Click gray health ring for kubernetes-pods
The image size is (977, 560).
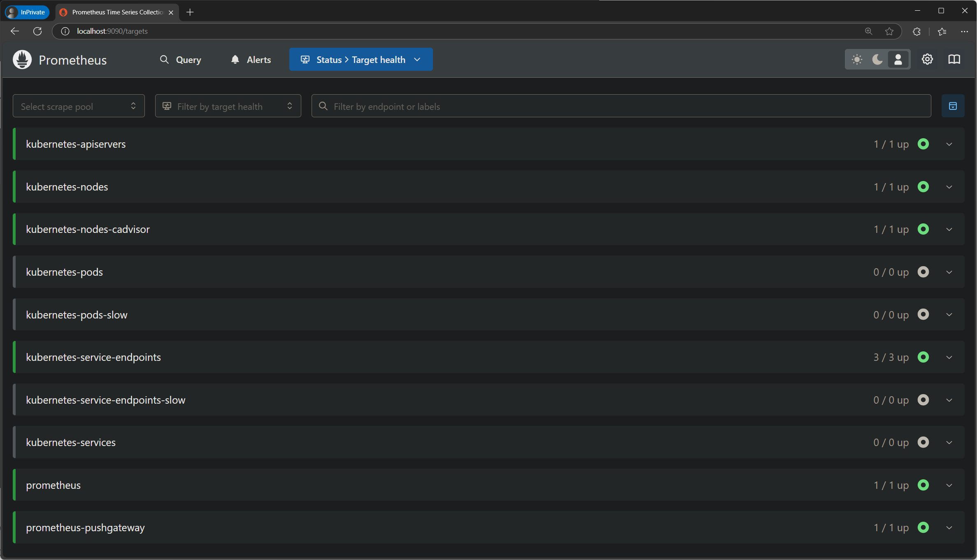pos(923,272)
